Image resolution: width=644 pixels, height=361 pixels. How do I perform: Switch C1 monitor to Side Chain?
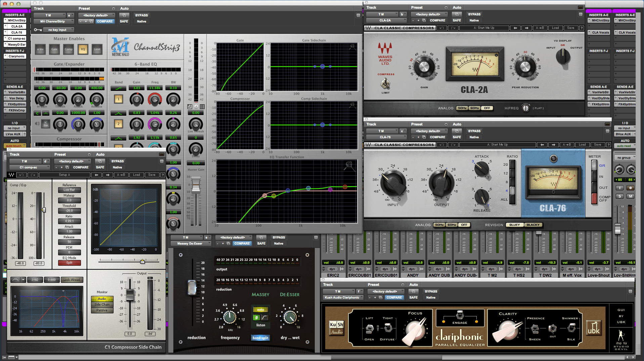click(x=102, y=305)
